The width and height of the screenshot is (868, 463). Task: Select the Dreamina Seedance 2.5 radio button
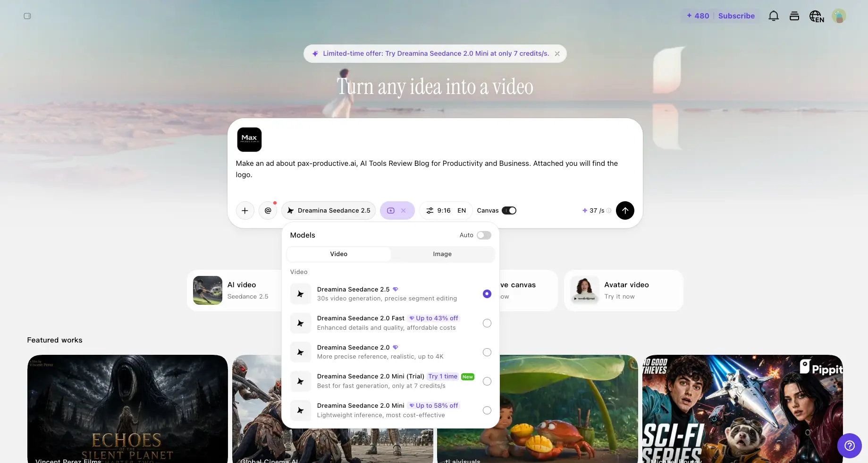487,294
